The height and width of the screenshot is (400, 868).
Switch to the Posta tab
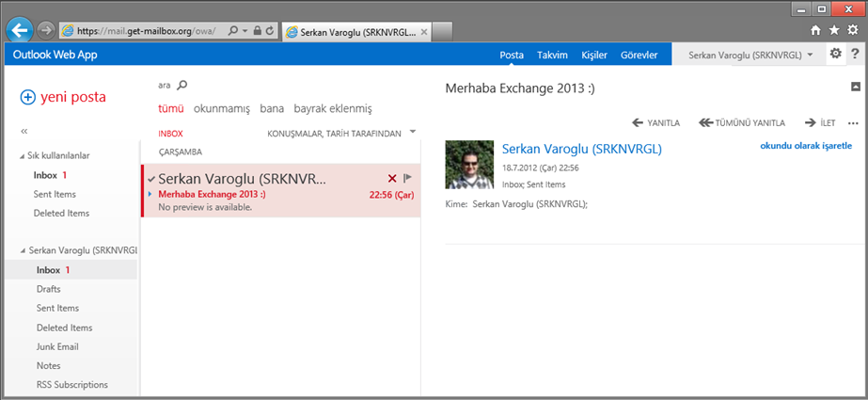[x=512, y=55]
